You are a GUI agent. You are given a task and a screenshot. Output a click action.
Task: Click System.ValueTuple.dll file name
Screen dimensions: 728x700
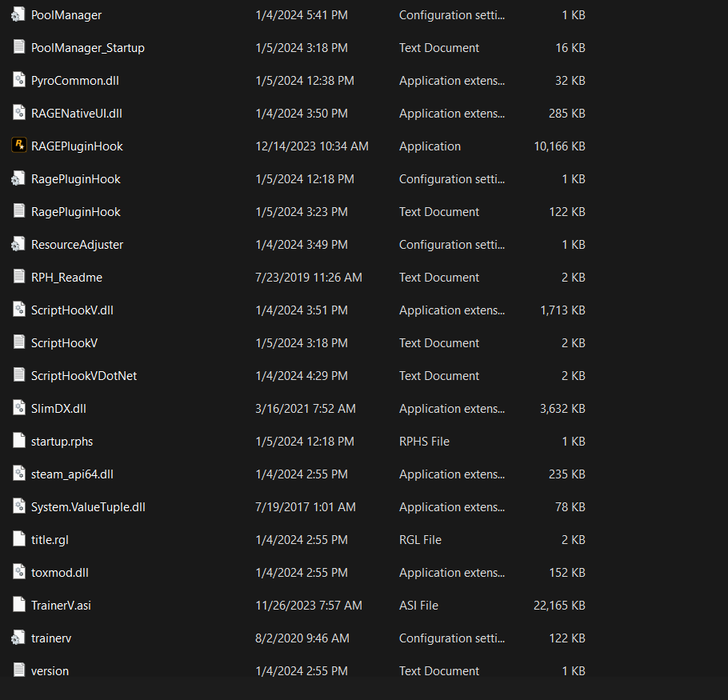(x=88, y=507)
